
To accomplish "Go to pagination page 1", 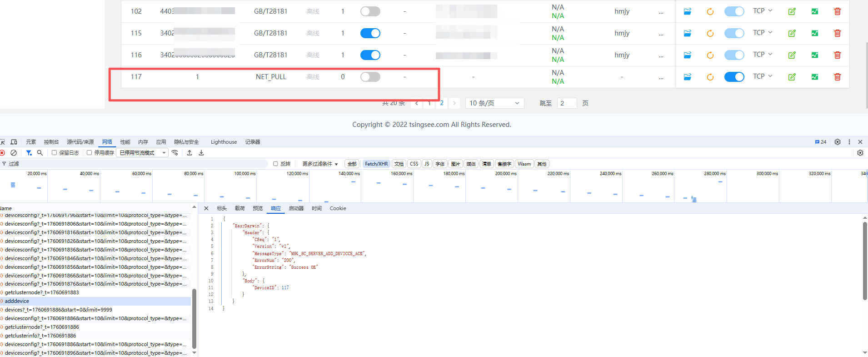I will coord(429,103).
